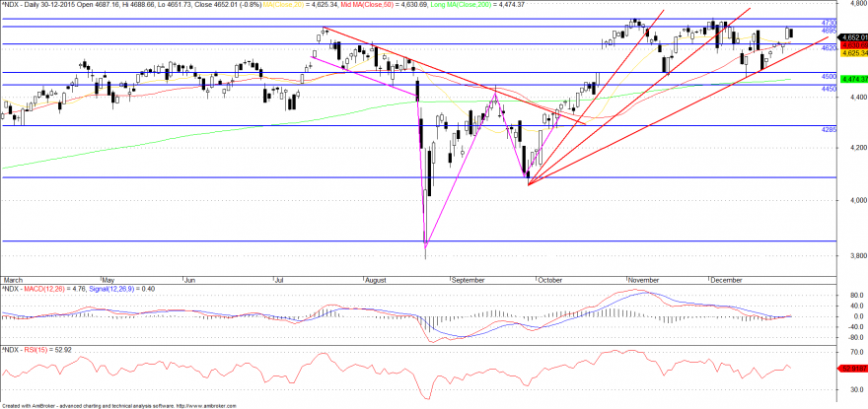Click the Jun date axis label
Screen dimensions: 868x409
189,280
